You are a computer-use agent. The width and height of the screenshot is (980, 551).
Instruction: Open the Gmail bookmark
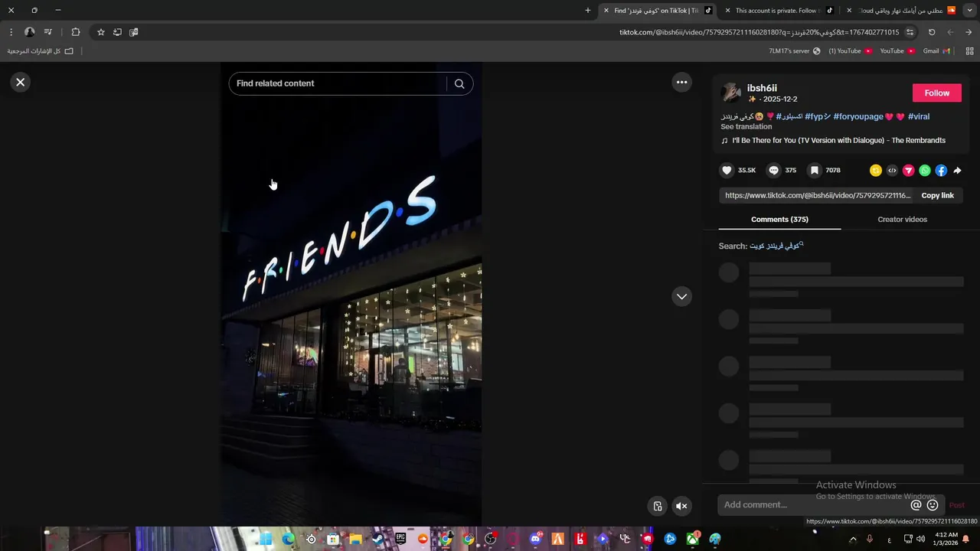(x=936, y=51)
